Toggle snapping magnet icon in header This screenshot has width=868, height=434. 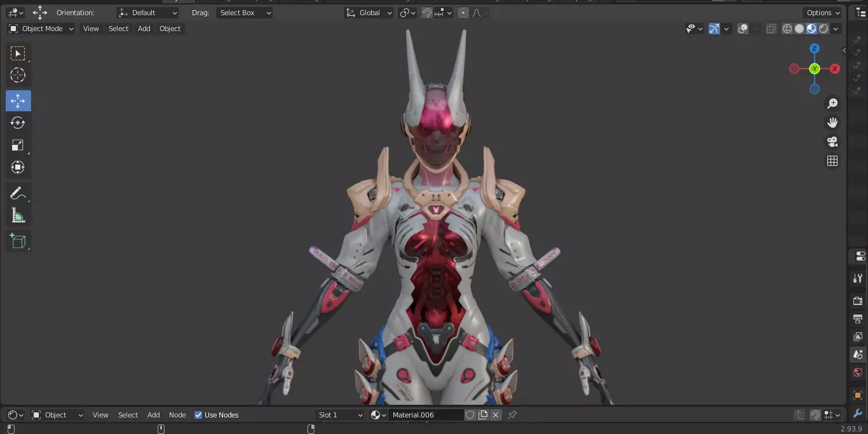[427, 13]
